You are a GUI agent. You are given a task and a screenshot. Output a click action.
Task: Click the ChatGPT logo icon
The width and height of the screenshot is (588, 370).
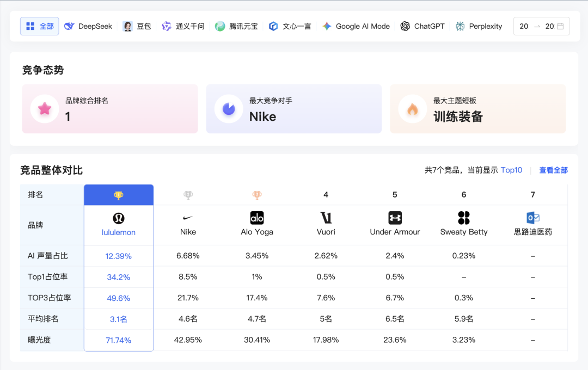(405, 26)
